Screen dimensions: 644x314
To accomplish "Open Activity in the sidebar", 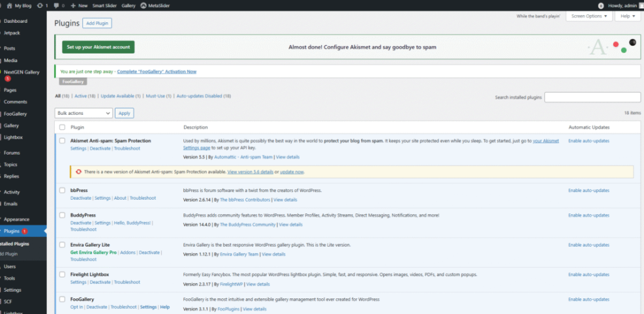I will tap(12, 192).
